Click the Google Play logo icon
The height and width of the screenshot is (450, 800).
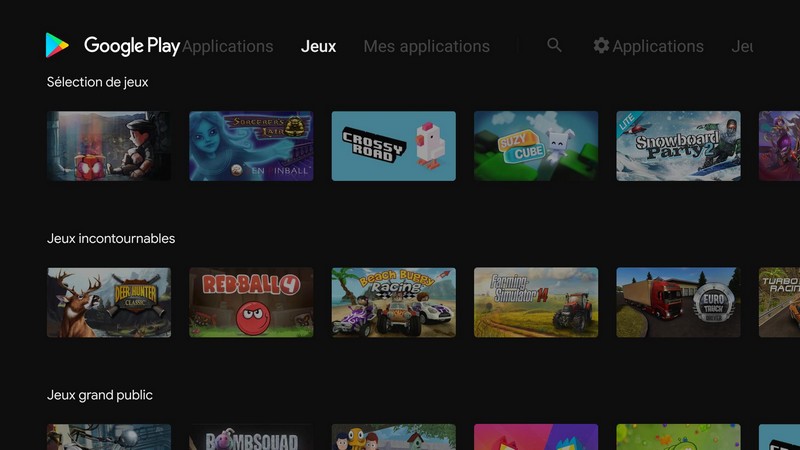pyautogui.click(x=57, y=45)
